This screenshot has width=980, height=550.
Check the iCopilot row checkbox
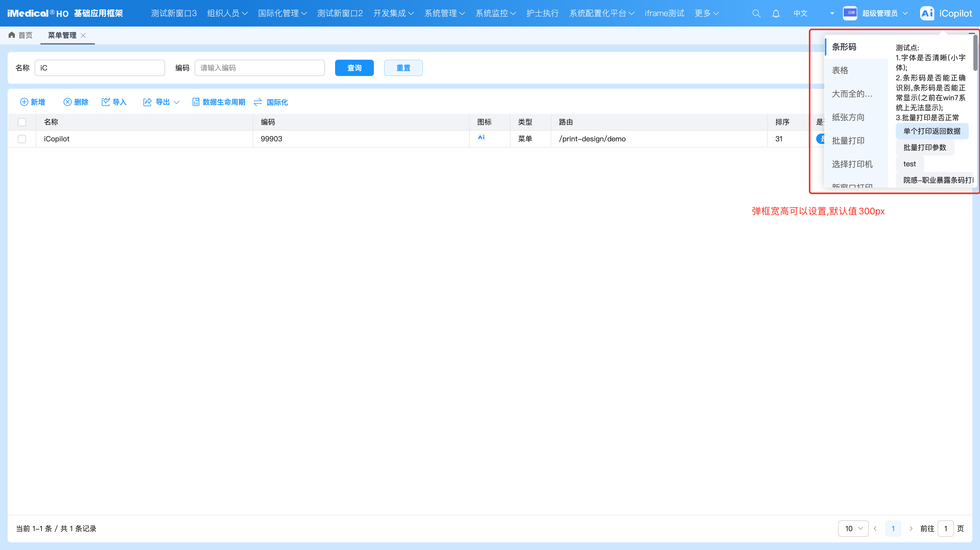pos(22,139)
